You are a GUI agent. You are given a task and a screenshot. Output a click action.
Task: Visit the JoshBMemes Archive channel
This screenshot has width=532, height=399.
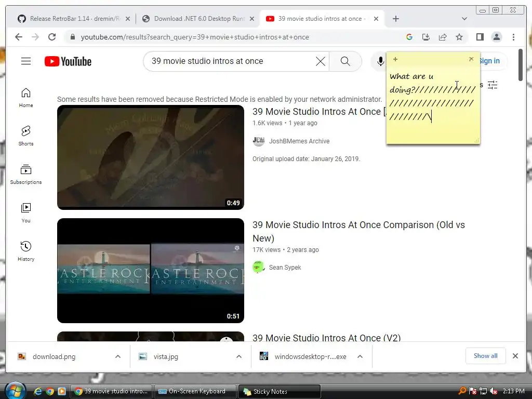click(299, 141)
